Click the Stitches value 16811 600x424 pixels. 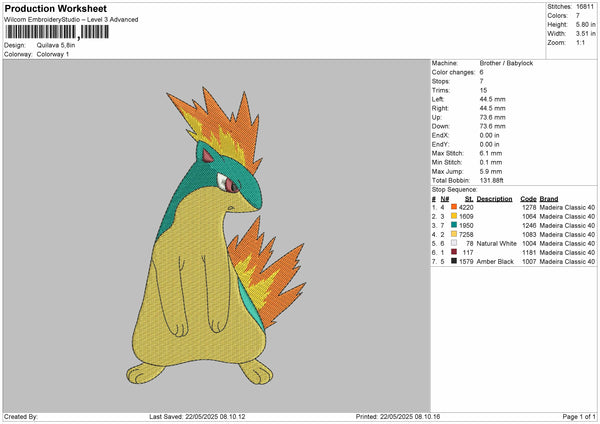(585, 7)
